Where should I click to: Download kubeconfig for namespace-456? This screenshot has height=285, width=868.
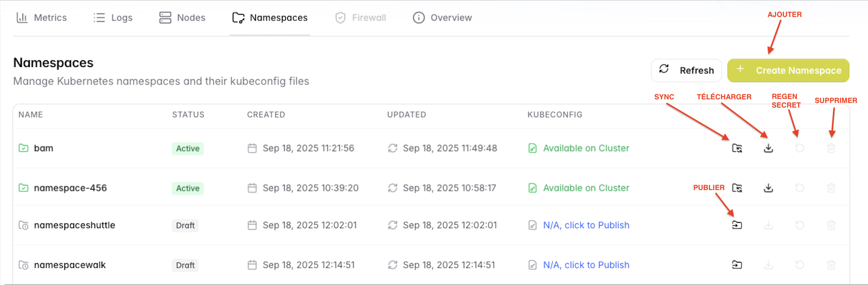[x=768, y=188]
